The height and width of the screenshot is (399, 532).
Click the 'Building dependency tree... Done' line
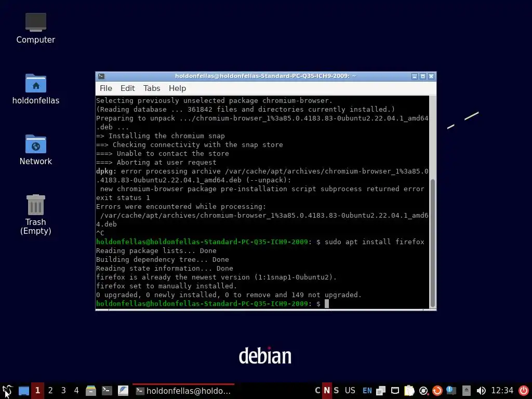coord(163,260)
